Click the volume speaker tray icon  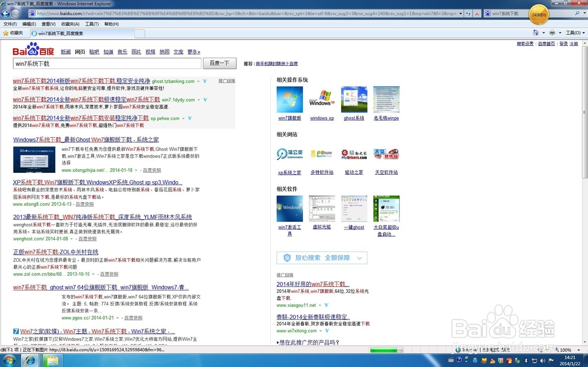[542, 361]
